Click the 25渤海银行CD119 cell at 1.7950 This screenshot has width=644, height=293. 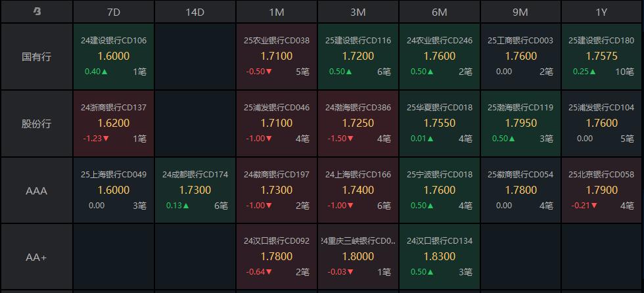520,124
